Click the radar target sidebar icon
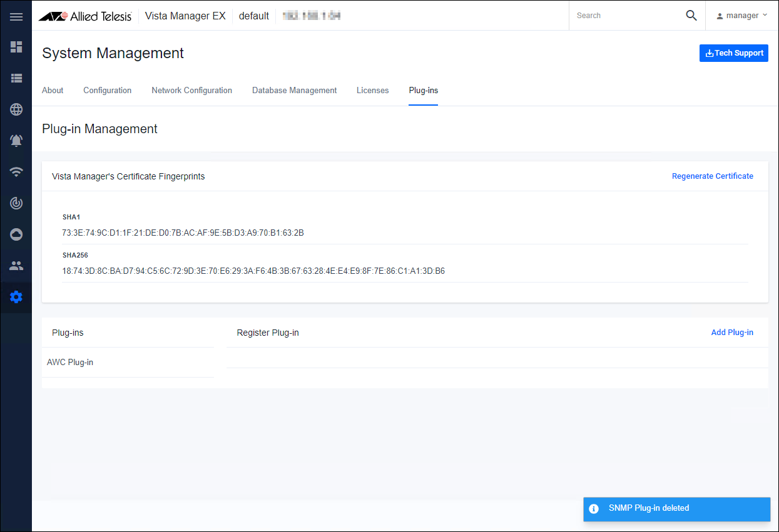The image size is (779, 532). [x=16, y=203]
